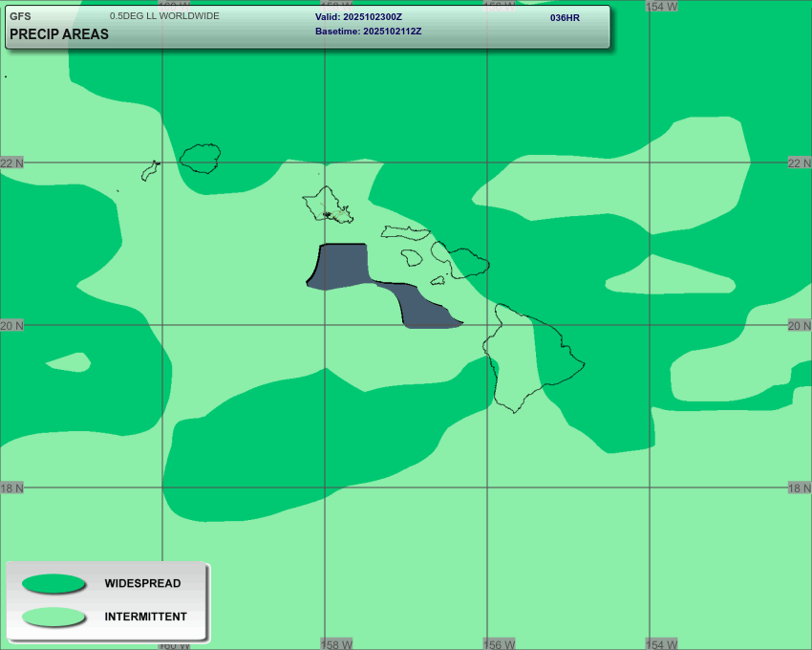Select the WIDESPREAD legend label

[x=142, y=583]
